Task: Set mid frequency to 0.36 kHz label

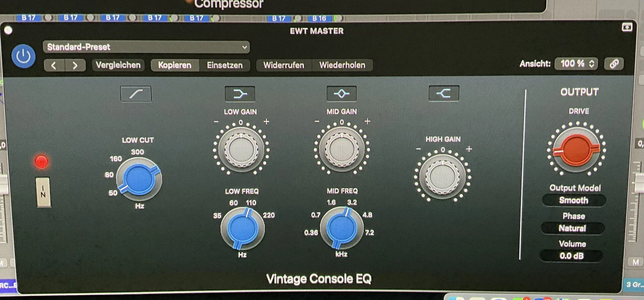Action: click(x=311, y=232)
